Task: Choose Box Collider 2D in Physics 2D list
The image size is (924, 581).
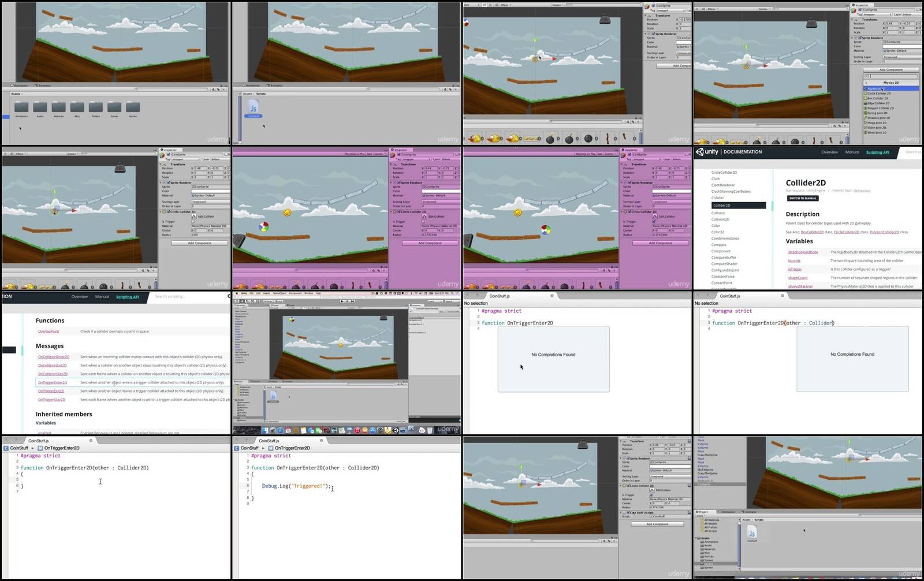Action: point(892,98)
